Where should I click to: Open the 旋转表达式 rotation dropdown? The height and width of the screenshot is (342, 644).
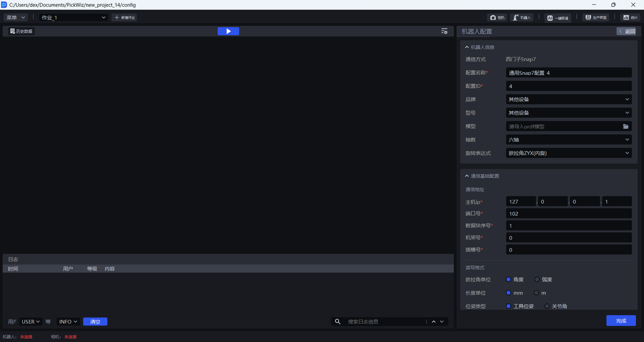569,153
